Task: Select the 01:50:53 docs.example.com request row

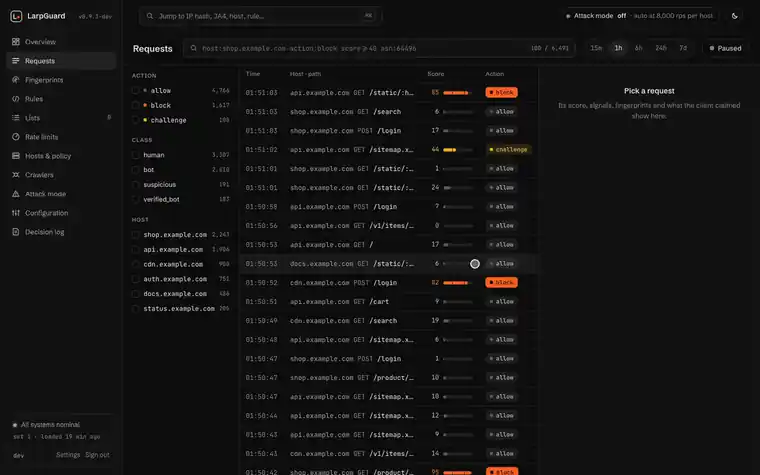Action: pos(389,264)
